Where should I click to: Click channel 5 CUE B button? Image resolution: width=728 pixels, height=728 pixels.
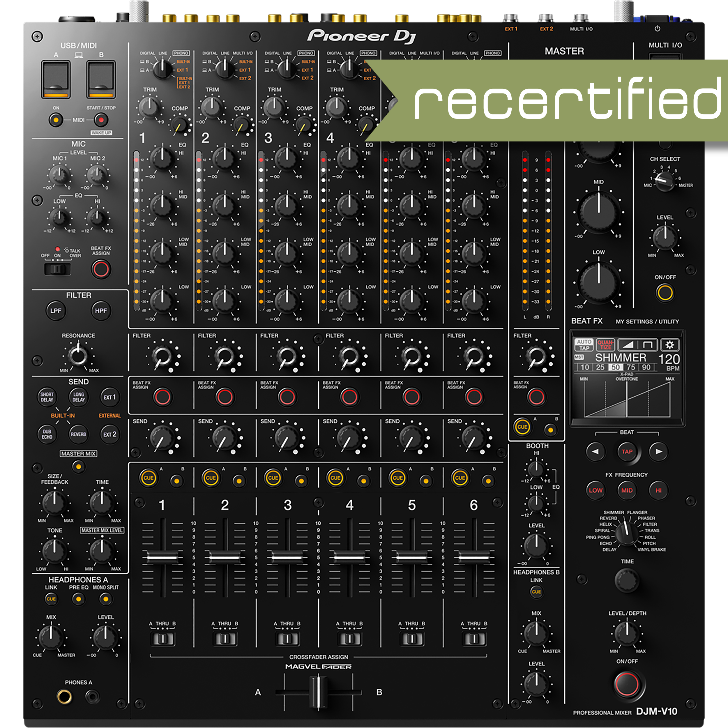tap(426, 481)
